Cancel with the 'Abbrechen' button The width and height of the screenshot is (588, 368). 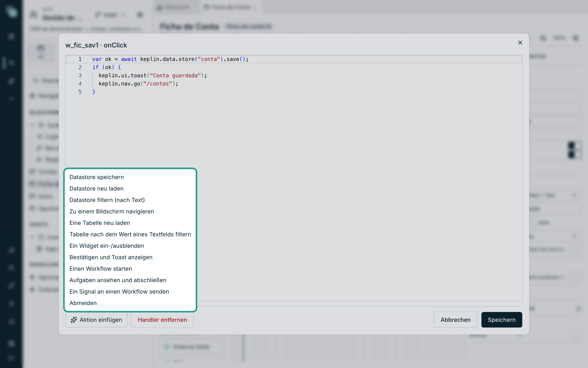click(455, 320)
